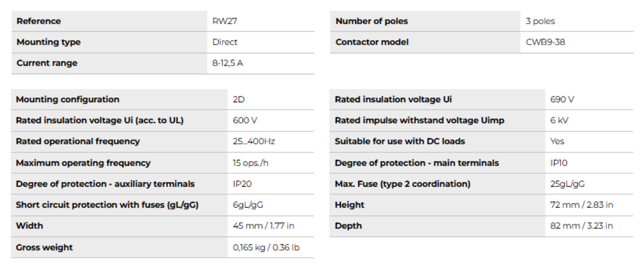The image size is (644, 269).
Task: Click the 690 V insulation voltage value
Action: coord(562,100)
